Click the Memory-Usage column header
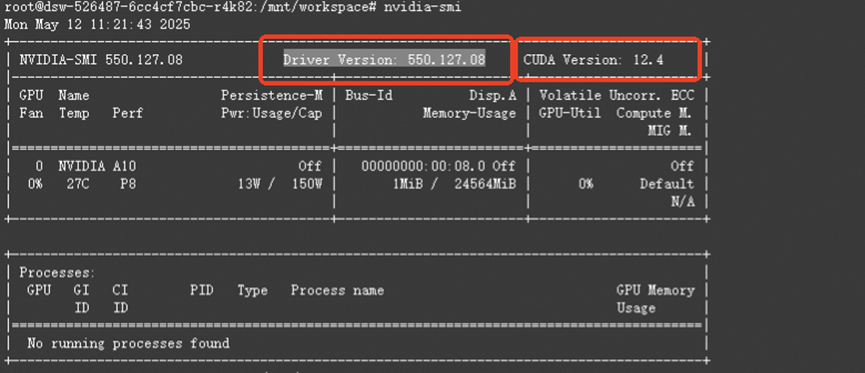The width and height of the screenshot is (865, 373). (x=470, y=113)
